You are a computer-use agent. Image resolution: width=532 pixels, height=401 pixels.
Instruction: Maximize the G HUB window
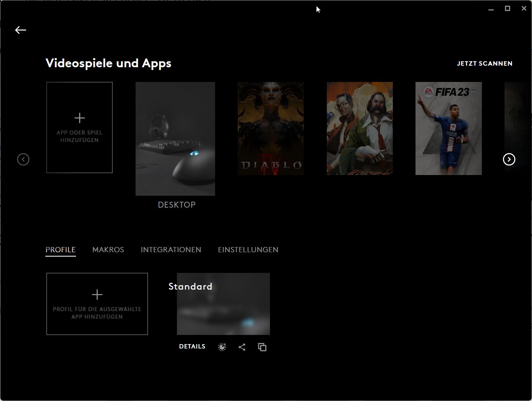507,8
